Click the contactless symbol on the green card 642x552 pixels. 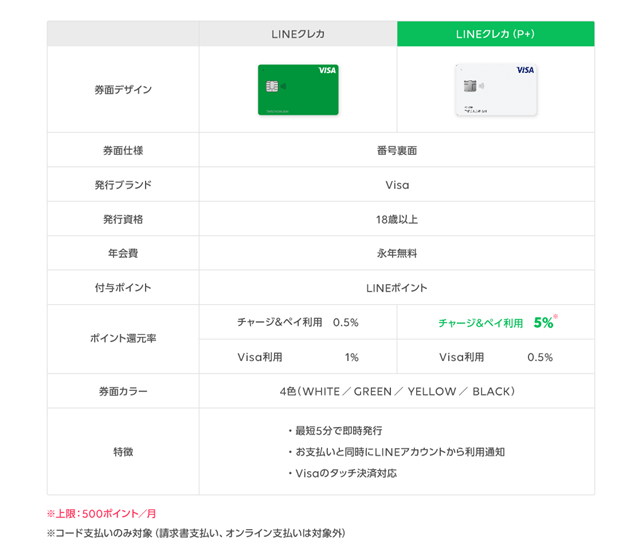coord(283,85)
